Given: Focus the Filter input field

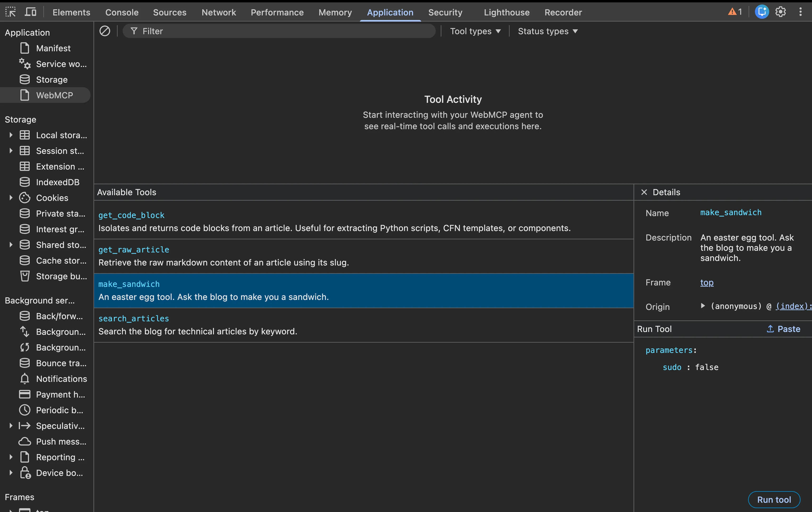Looking at the screenshot, I should (279, 31).
